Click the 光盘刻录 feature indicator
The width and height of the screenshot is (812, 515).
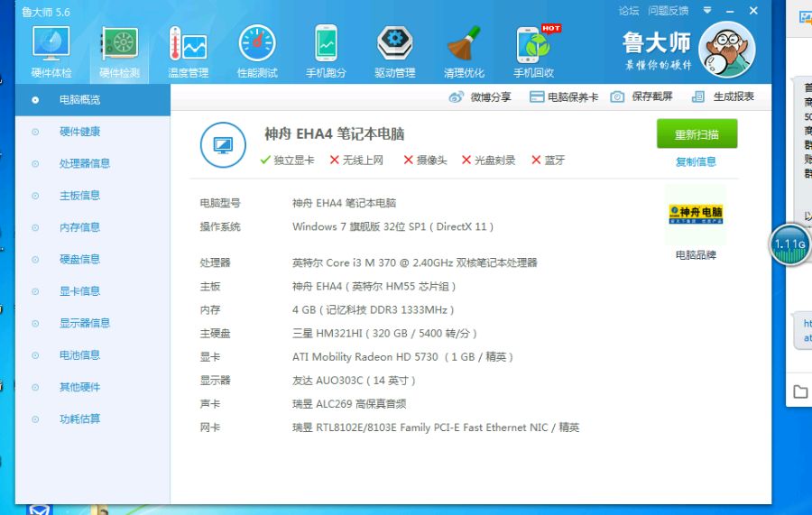488,161
